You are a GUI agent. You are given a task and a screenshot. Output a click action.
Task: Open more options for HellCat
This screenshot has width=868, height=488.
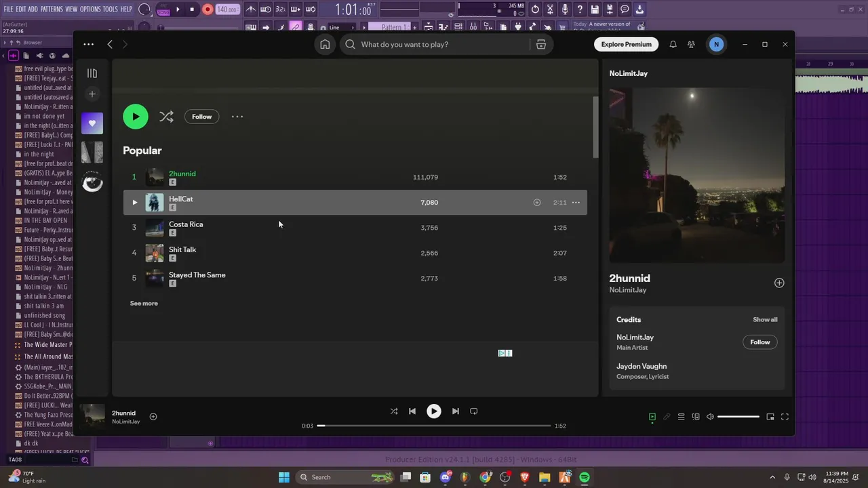coord(576,202)
